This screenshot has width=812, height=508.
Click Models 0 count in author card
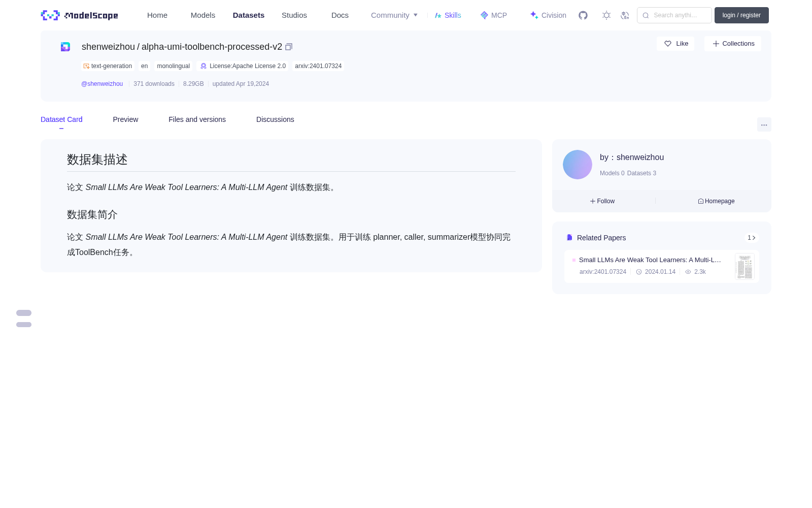612,173
